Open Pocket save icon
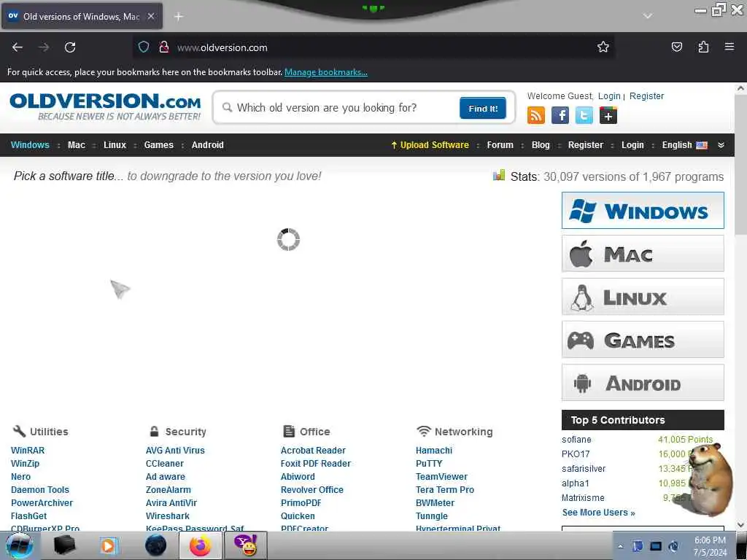 pyautogui.click(x=676, y=47)
